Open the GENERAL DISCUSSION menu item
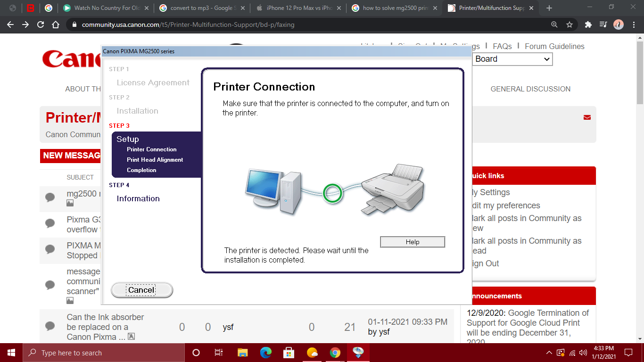The height and width of the screenshot is (362, 644). pos(530,89)
